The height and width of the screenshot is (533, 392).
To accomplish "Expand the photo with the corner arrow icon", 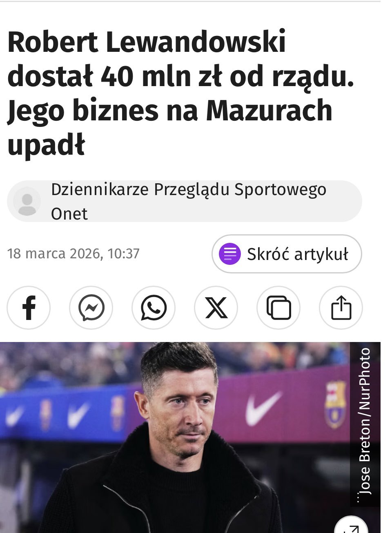I will (x=351, y=527).
